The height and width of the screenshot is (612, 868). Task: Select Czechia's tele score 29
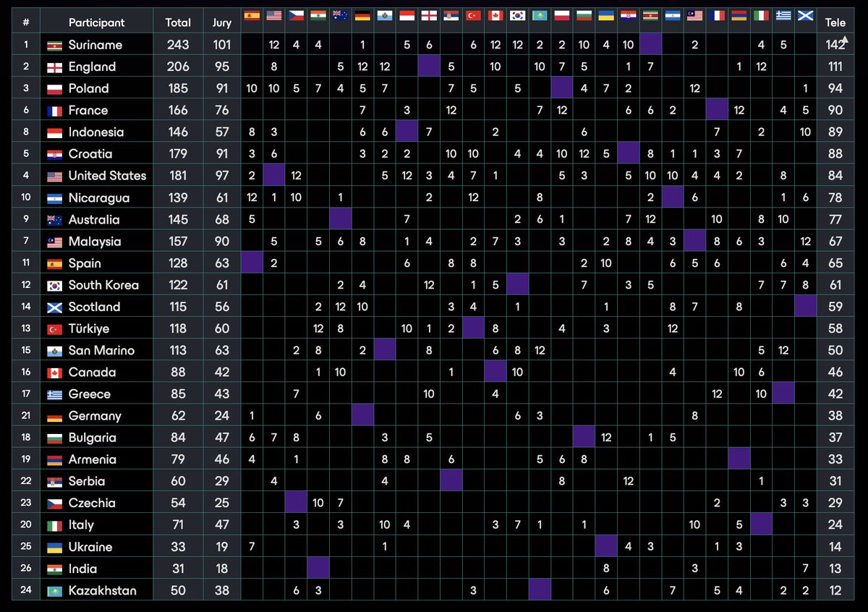[835, 503]
